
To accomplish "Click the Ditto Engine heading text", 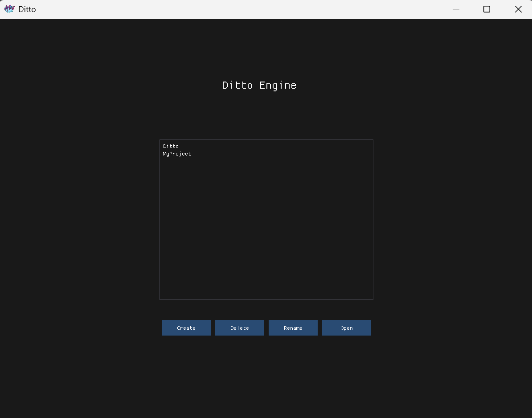I will 259,86.
